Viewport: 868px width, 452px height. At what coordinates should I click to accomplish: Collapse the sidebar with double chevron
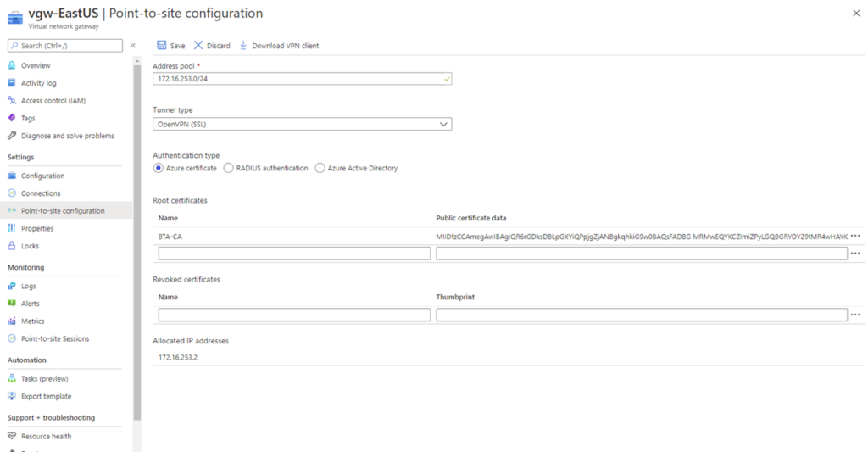(x=133, y=46)
